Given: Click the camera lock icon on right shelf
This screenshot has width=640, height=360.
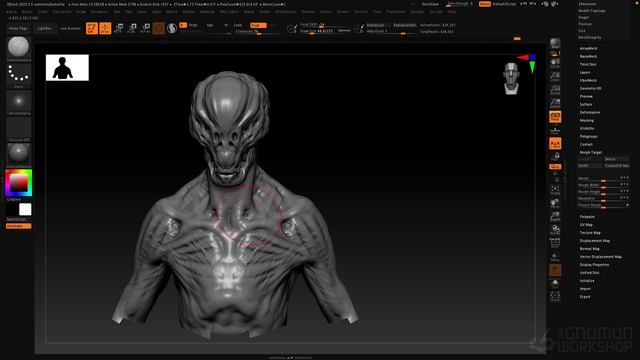Looking at the screenshot, I should click(555, 156).
